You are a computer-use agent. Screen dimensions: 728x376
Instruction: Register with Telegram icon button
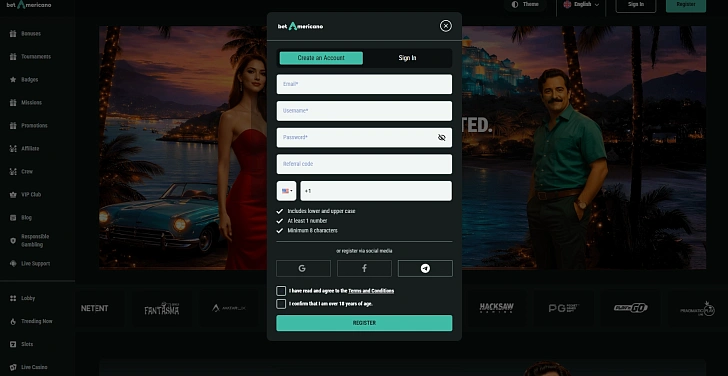[x=425, y=268]
